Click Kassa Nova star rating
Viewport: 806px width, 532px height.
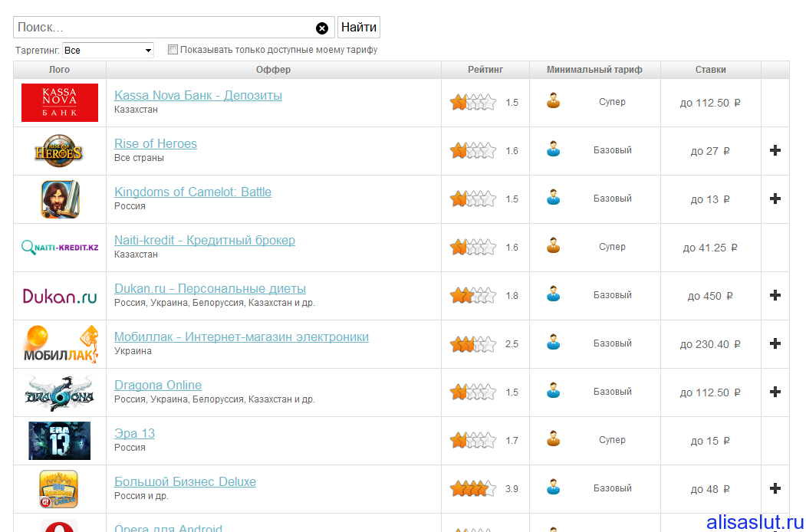click(x=473, y=102)
